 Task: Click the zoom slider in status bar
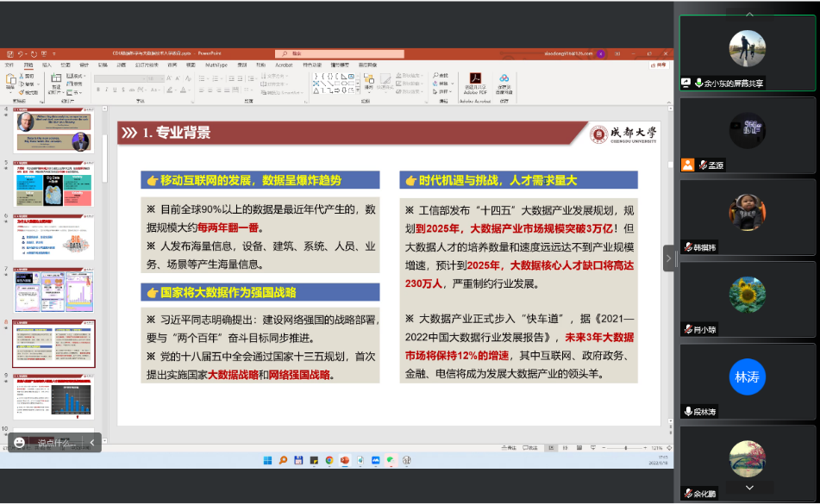[627, 448]
